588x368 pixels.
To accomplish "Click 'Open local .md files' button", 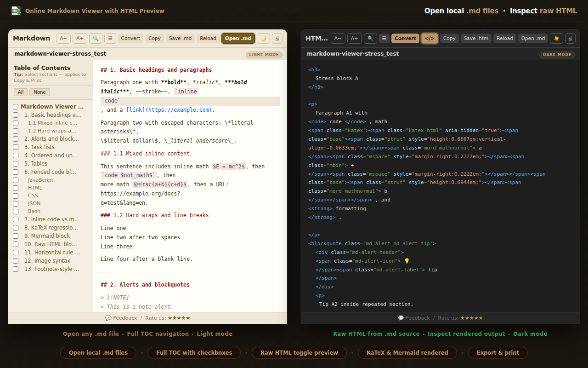I will coord(98,353).
